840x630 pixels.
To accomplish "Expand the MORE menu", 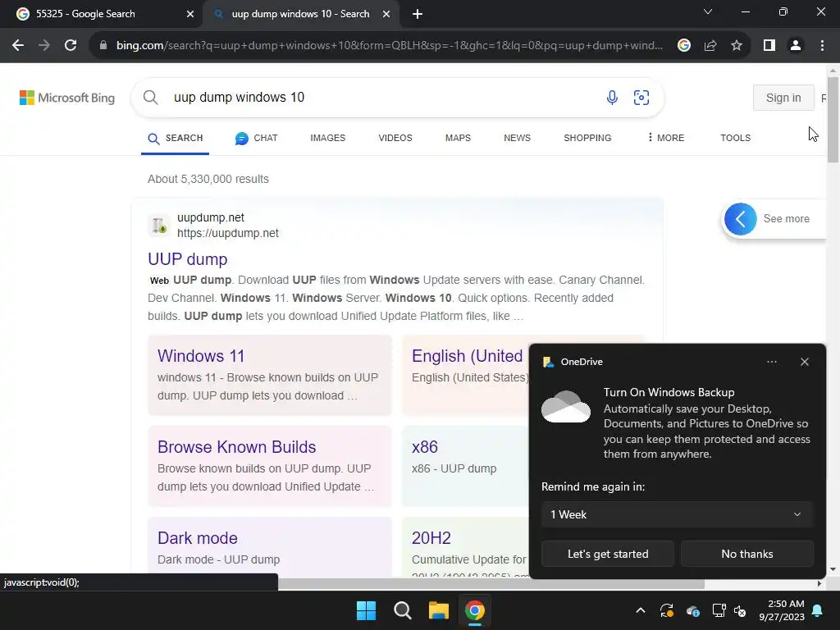I will click(x=665, y=138).
